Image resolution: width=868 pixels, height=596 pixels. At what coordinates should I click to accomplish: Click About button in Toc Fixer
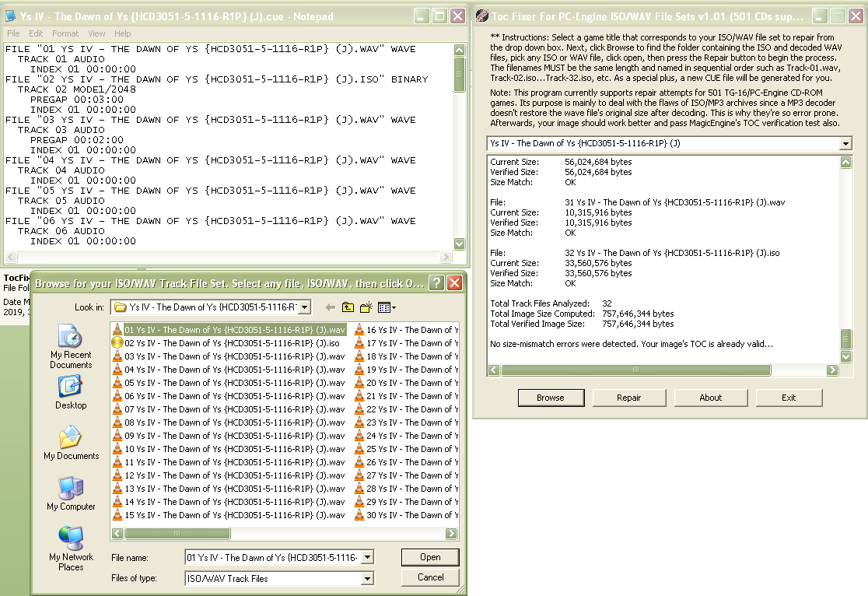click(711, 398)
